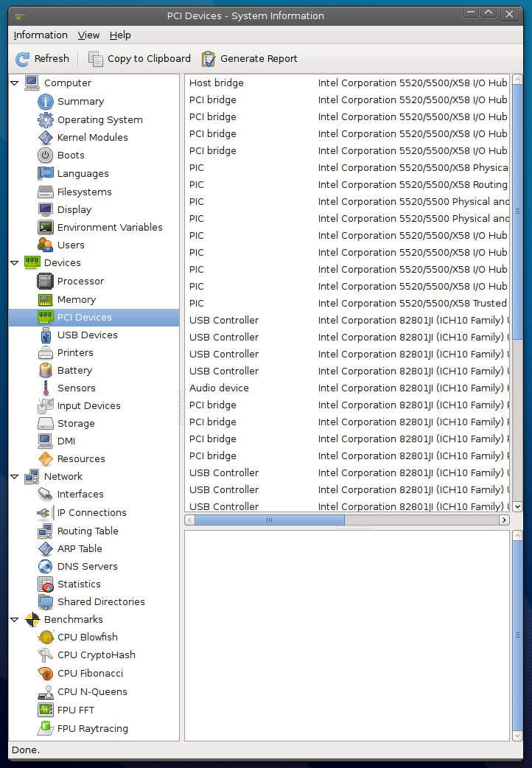
Task: Click the Battery icon in sidebar
Action: 46,370
